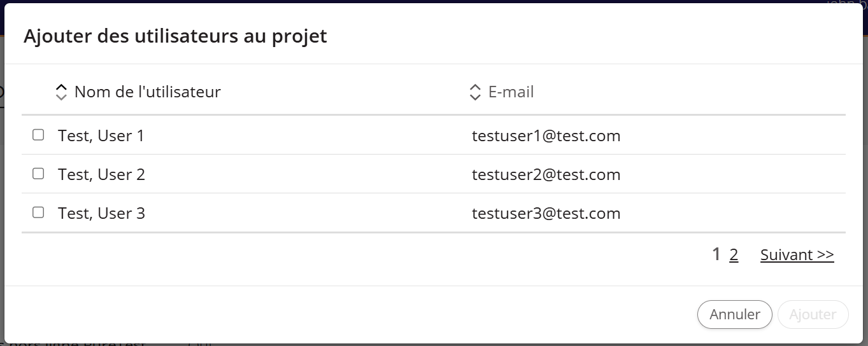Click the testuser2@test.com email cell

pos(546,174)
